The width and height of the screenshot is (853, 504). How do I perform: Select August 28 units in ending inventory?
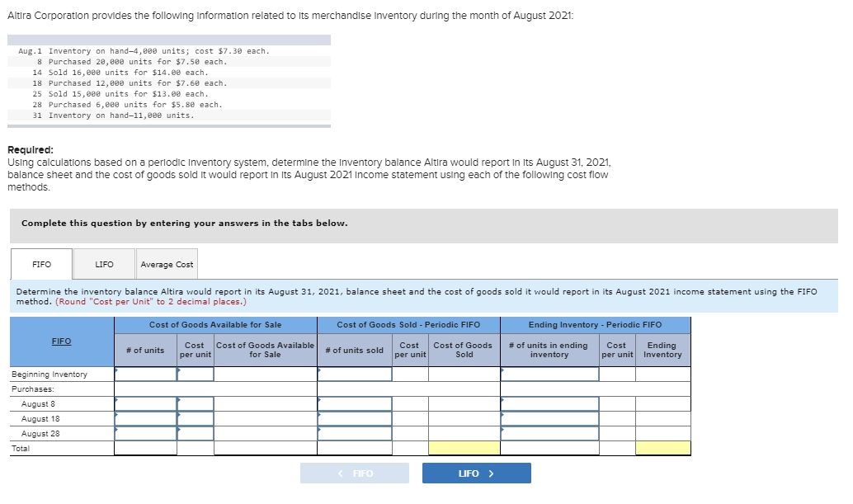550,433
